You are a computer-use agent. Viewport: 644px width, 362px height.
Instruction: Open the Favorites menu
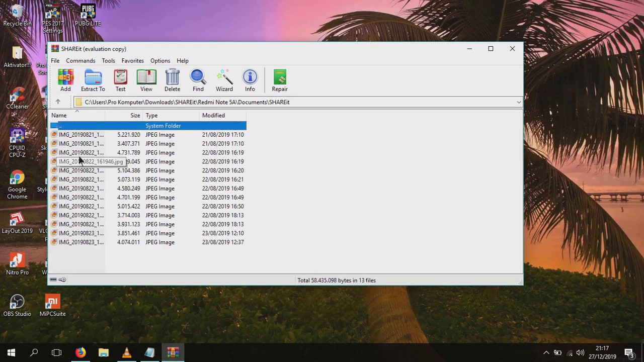click(x=132, y=61)
